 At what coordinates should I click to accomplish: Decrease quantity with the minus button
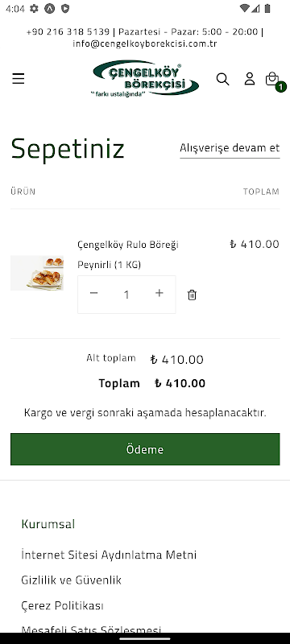pyautogui.click(x=94, y=293)
